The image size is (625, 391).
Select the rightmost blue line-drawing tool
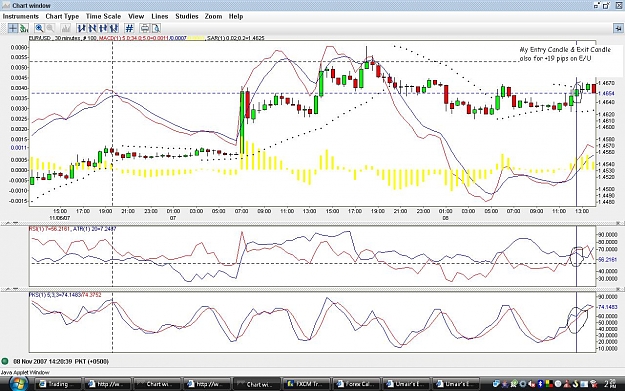coord(114,28)
